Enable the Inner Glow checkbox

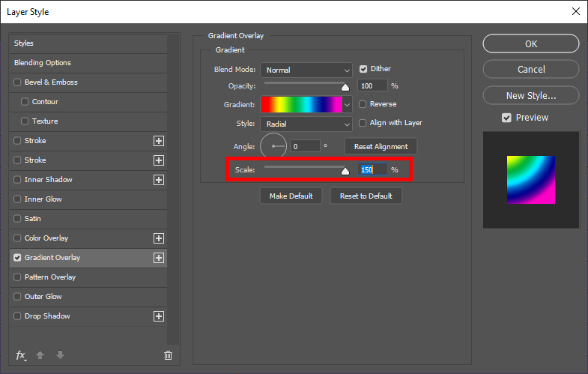coord(17,199)
